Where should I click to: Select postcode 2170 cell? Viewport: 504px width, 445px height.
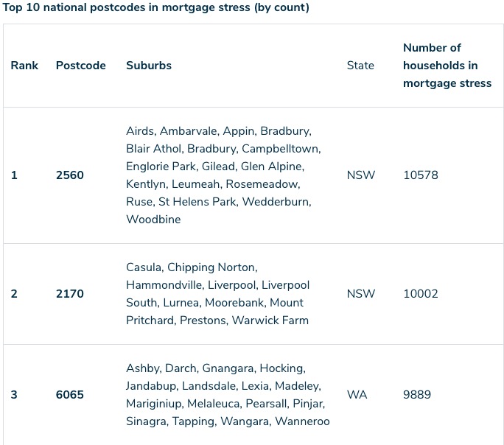[70, 294]
